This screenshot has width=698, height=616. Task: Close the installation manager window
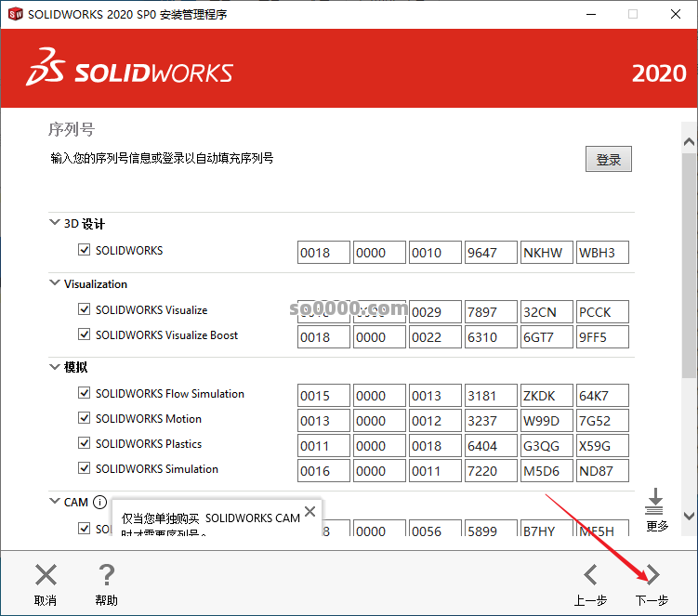(x=676, y=14)
